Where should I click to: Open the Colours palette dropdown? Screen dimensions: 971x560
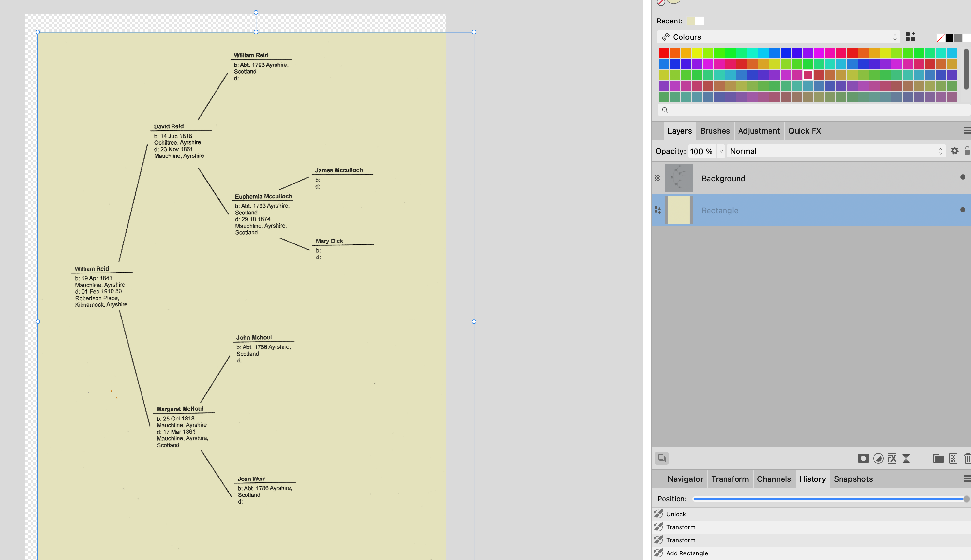[x=778, y=37]
